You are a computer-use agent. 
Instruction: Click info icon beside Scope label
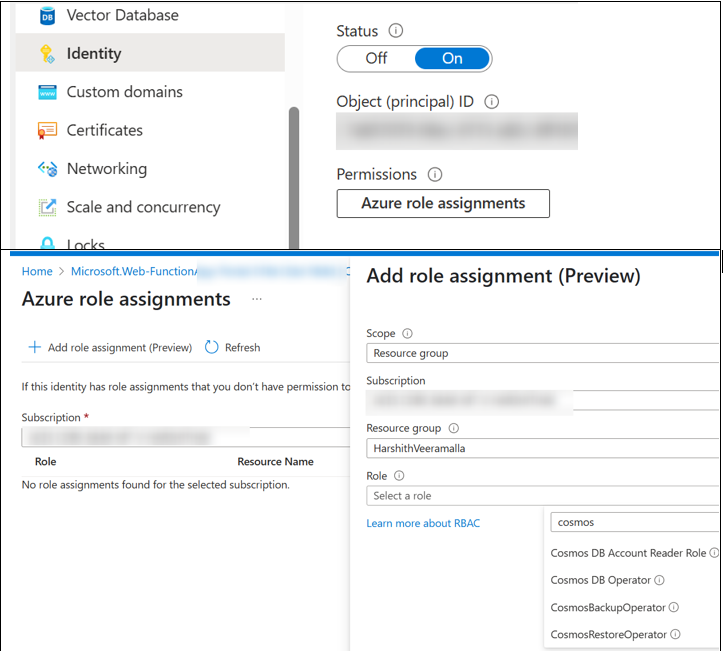(x=407, y=333)
